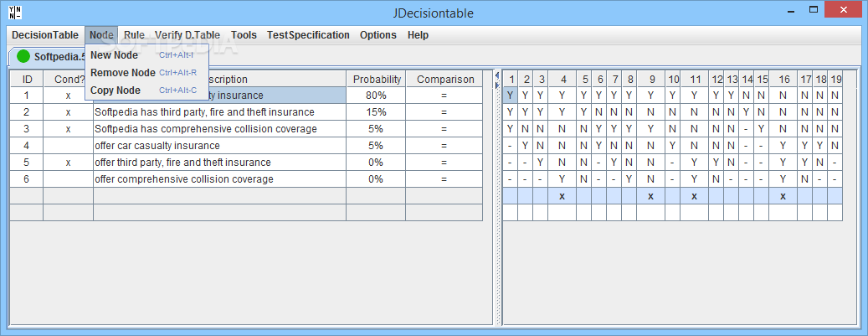868x336 pixels.
Task: Click the green status circle on the Softpedia tab
Action: [x=23, y=56]
